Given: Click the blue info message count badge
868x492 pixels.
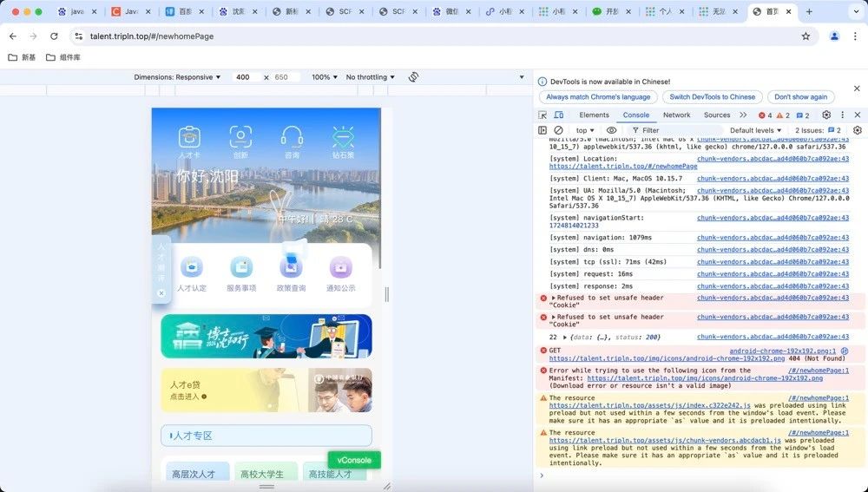Looking at the screenshot, I should [x=803, y=115].
